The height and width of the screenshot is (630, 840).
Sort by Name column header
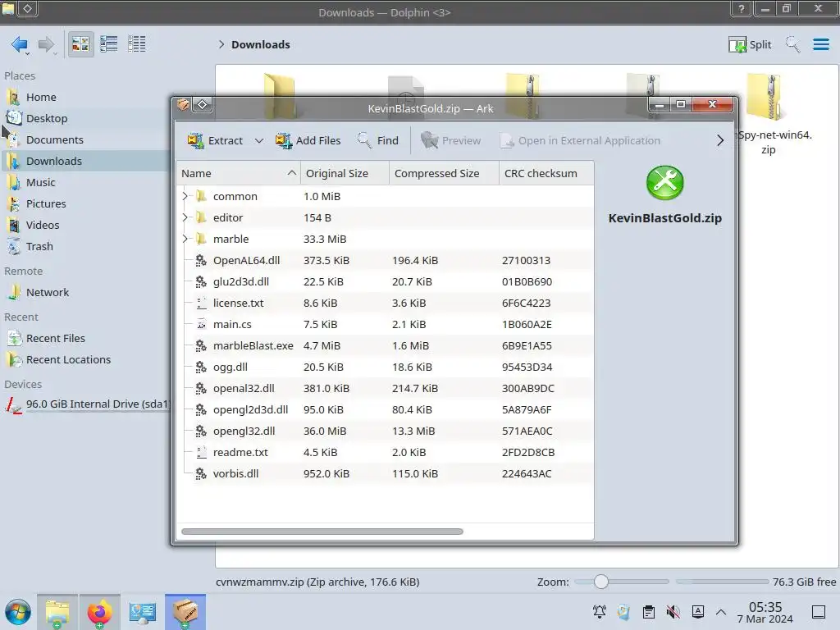click(x=238, y=173)
